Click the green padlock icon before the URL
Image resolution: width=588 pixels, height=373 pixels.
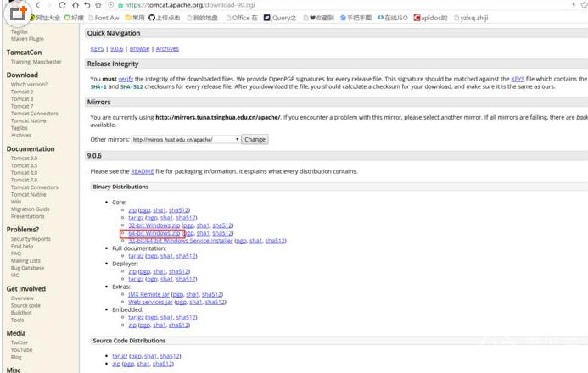120,5
